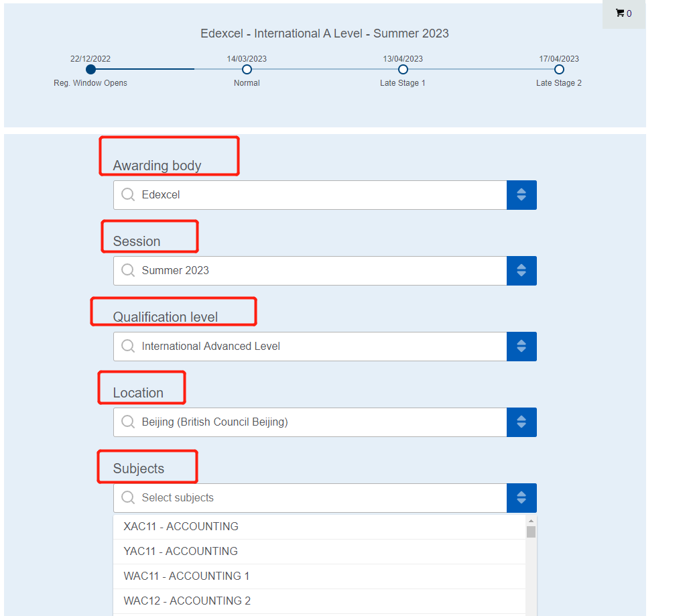Click search icon in Location field
The height and width of the screenshot is (616, 691).
(128, 422)
